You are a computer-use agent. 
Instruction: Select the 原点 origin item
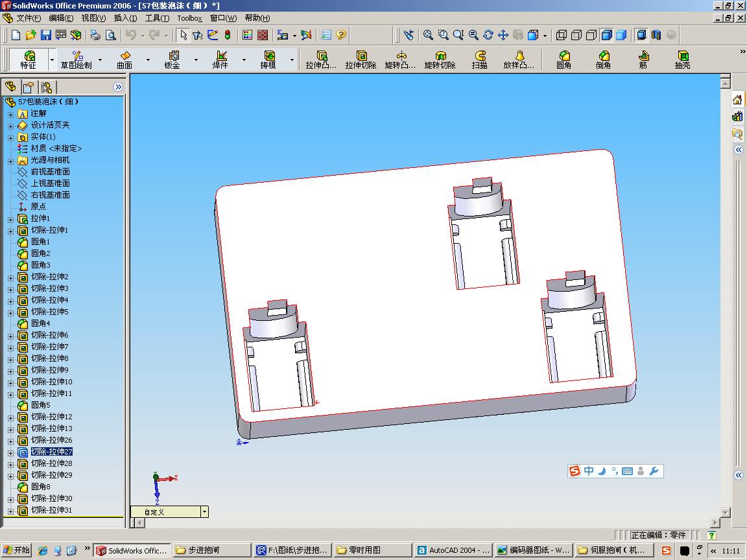[39, 207]
